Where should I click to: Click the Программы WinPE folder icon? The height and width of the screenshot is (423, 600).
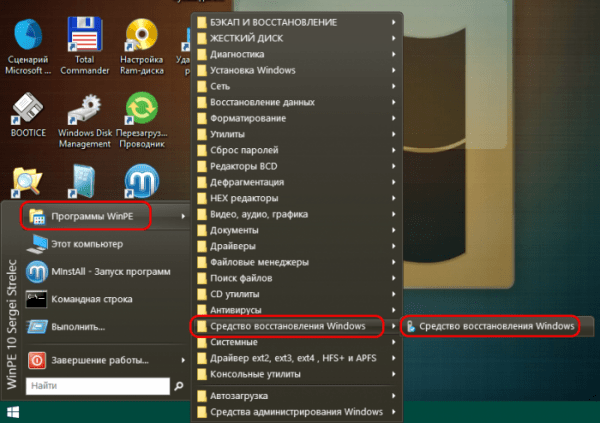38,217
